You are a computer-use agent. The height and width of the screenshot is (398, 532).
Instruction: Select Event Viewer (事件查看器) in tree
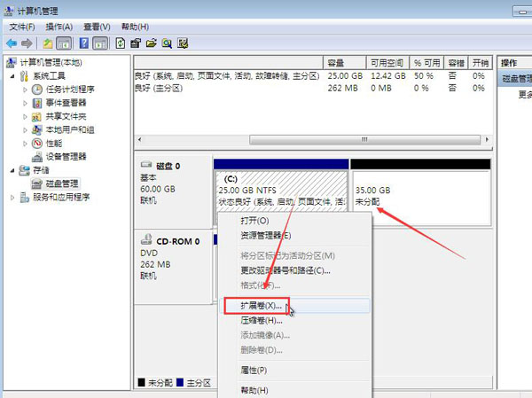tap(66, 103)
